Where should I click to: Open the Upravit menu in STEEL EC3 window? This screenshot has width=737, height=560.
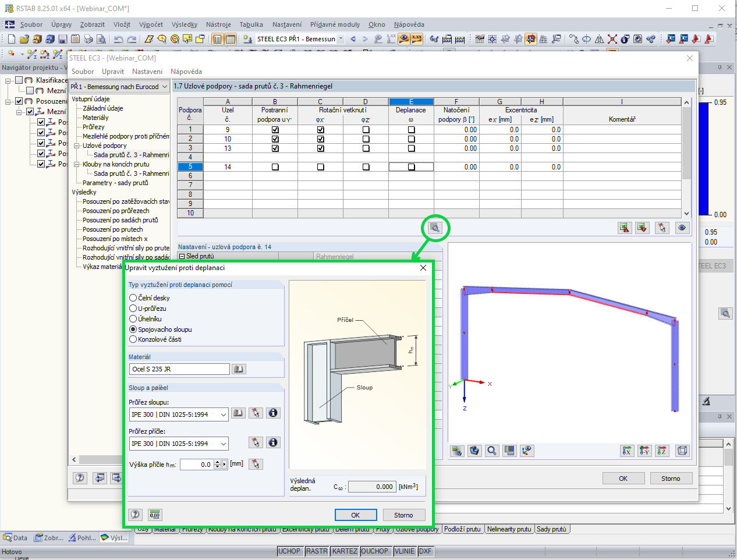(x=113, y=72)
